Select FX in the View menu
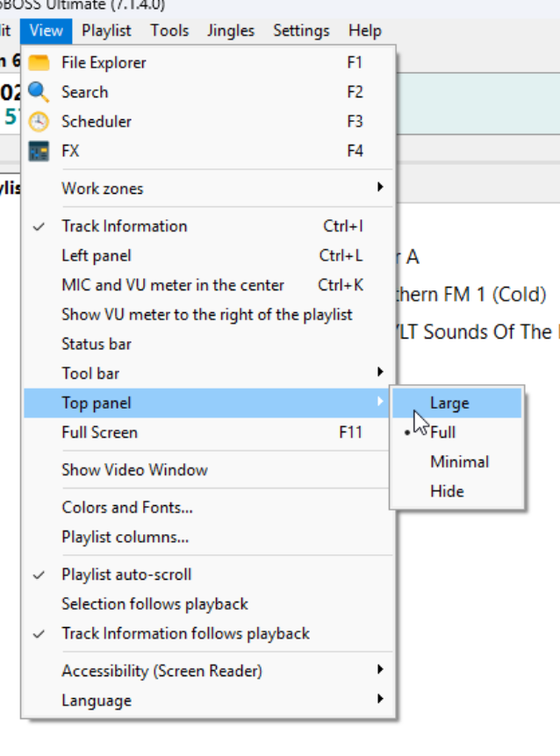Viewport: 560px width, 756px height. [208, 151]
